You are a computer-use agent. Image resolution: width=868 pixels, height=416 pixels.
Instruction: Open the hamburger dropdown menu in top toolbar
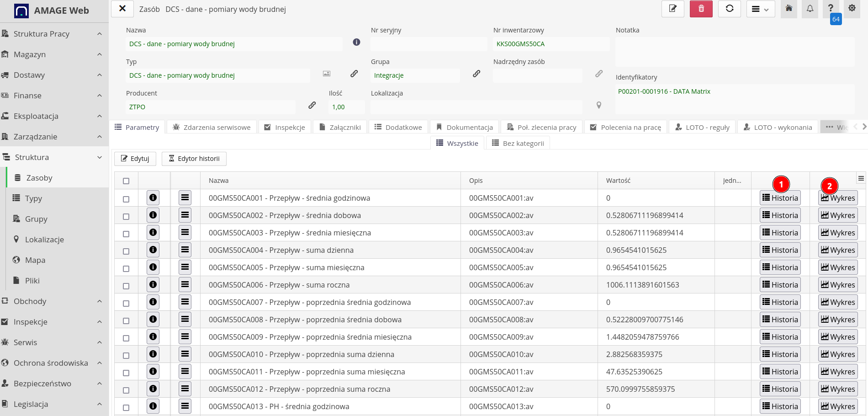pyautogui.click(x=760, y=9)
